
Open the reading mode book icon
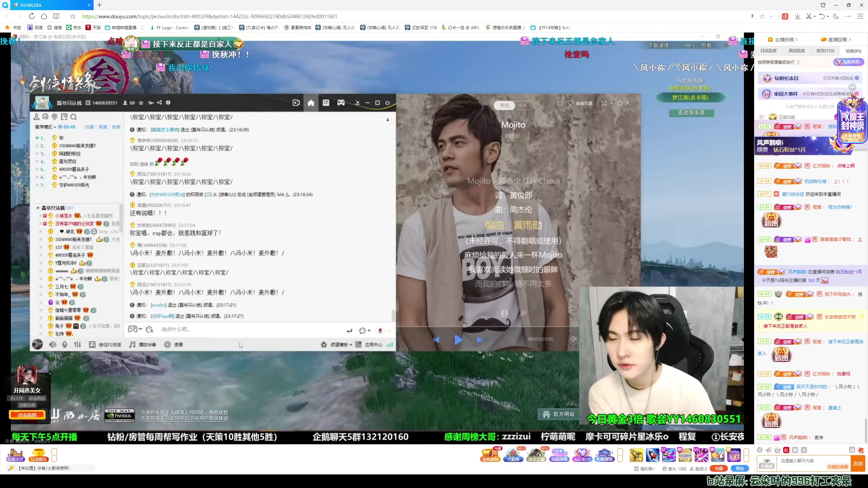coord(56,16)
